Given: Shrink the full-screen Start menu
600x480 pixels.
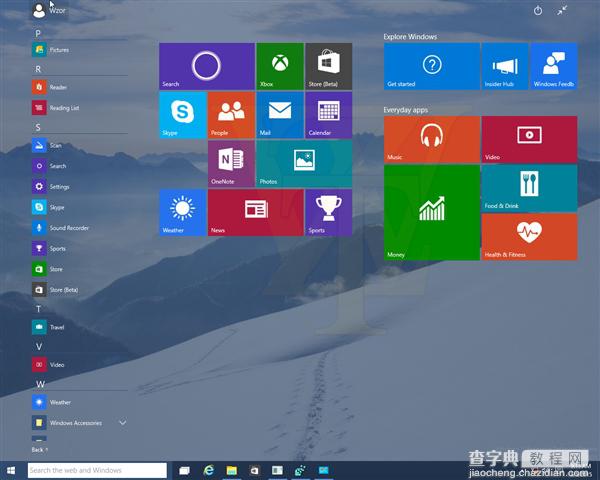Looking at the screenshot, I should pos(562,10).
